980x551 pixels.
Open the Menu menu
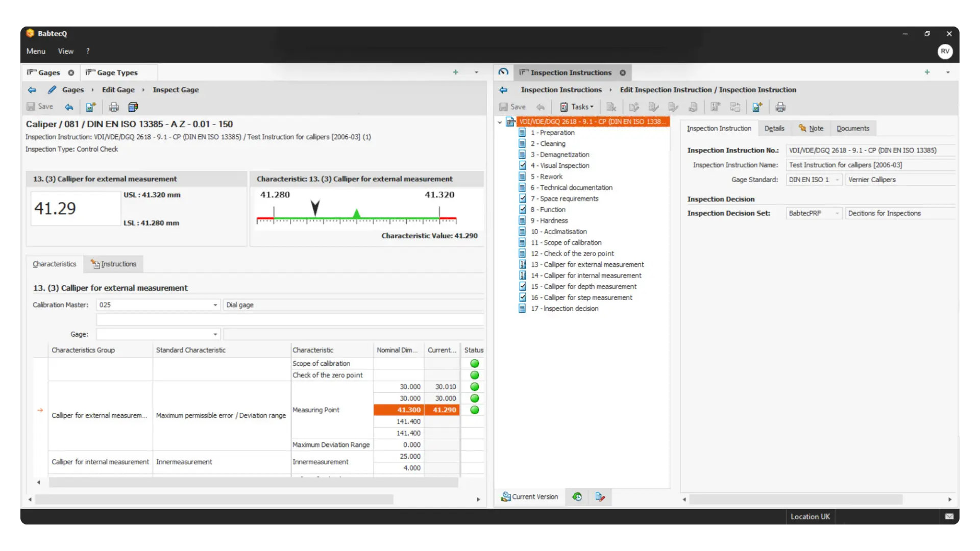[36, 51]
